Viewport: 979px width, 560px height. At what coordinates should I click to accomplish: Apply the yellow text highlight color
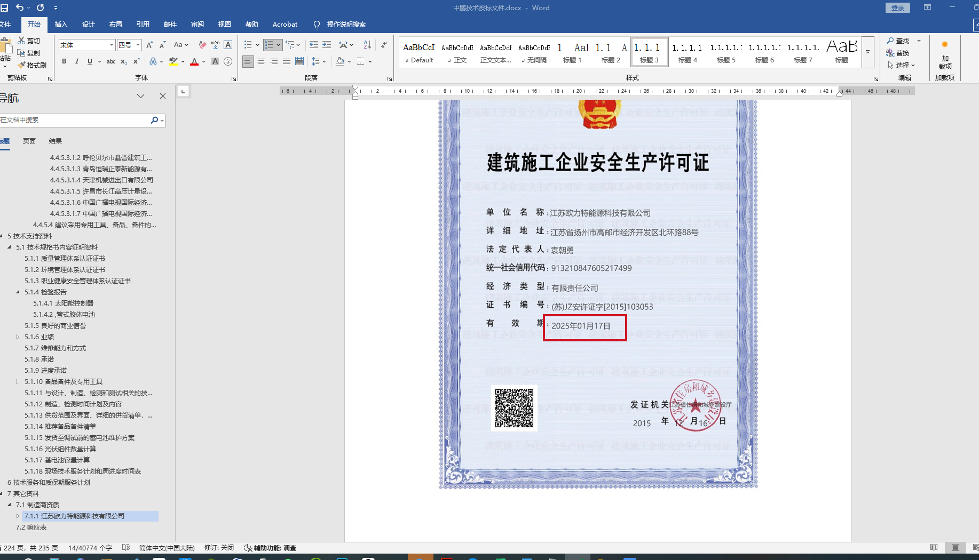[x=173, y=61]
